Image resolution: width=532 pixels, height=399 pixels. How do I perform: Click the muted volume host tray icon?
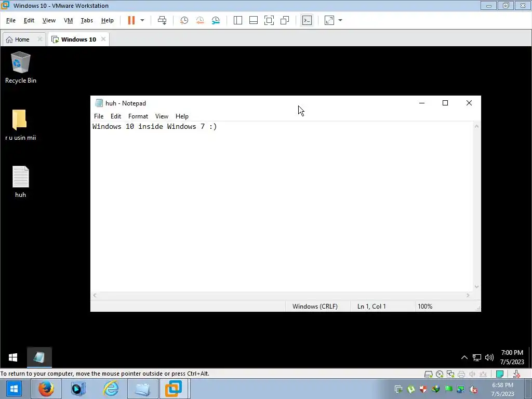[473, 389]
